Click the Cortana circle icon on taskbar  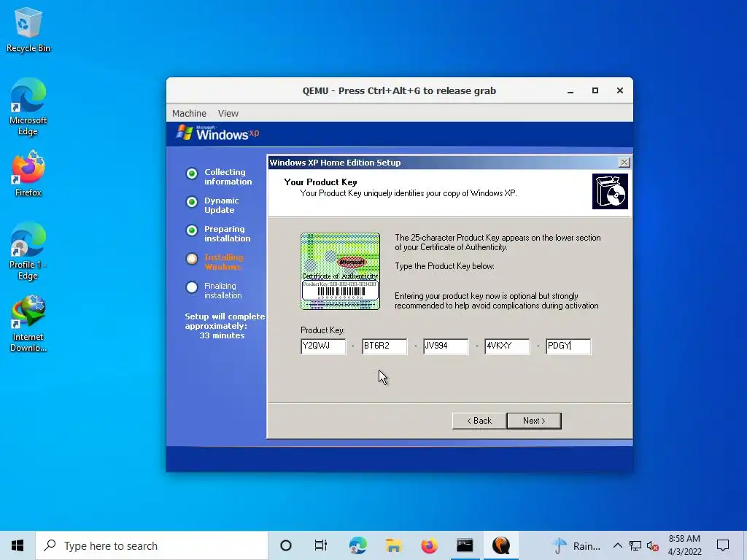click(286, 545)
